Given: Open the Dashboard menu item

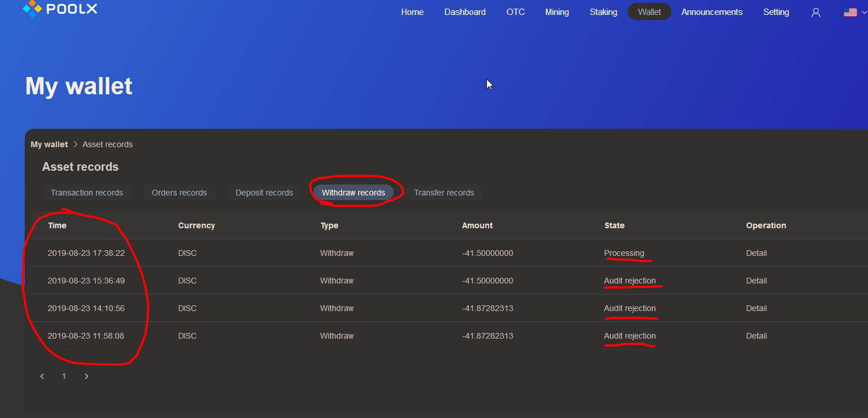Looking at the screenshot, I should 464,12.
